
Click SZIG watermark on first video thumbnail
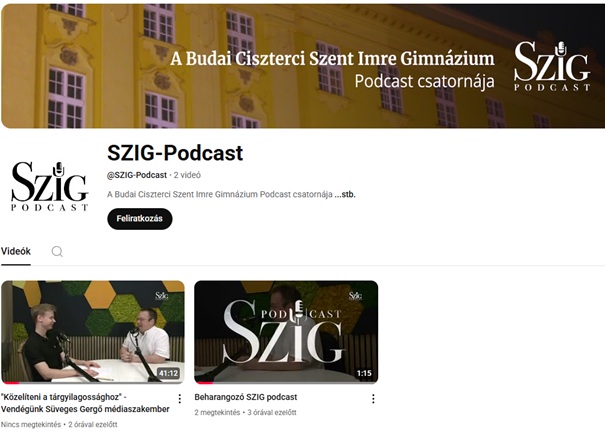pyautogui.click(x=162, y=296)
